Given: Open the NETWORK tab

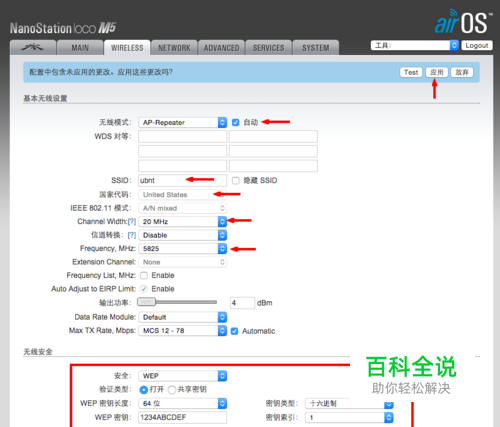Looking at the screenshot, I should tap(174, 48).
